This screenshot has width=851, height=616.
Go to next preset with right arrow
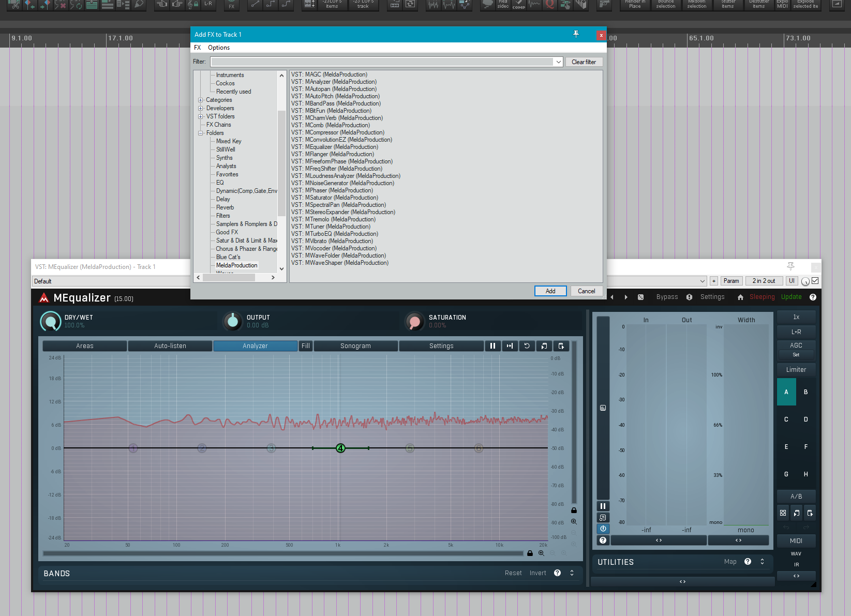tap(626, 297)
